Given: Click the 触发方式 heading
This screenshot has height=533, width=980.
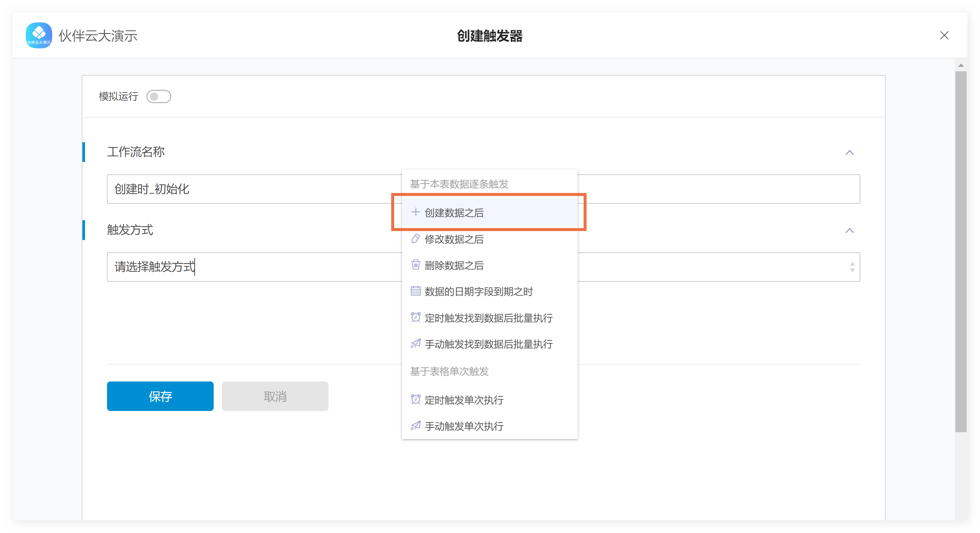Looking at the screenshot, I should (x=130, y=230).
